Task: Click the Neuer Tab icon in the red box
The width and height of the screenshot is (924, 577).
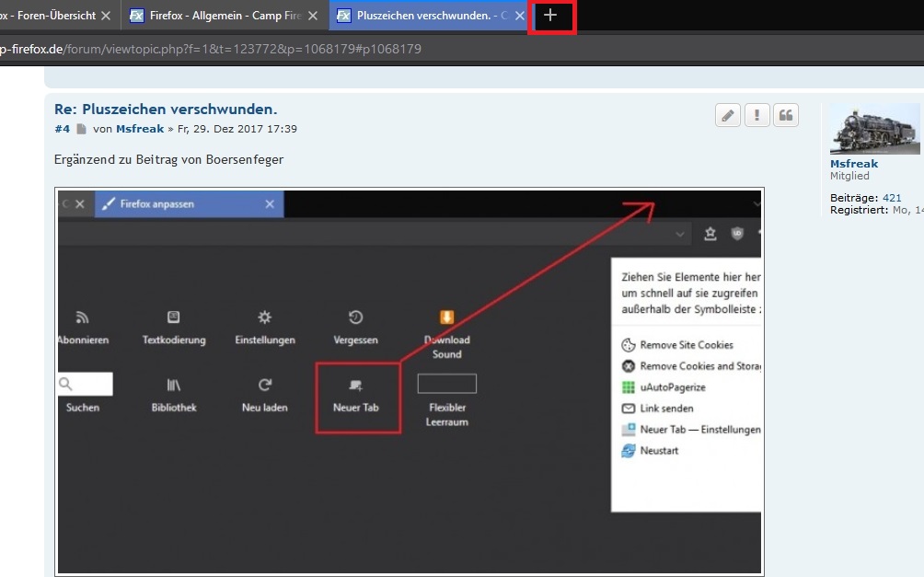Action: point(356,385)
